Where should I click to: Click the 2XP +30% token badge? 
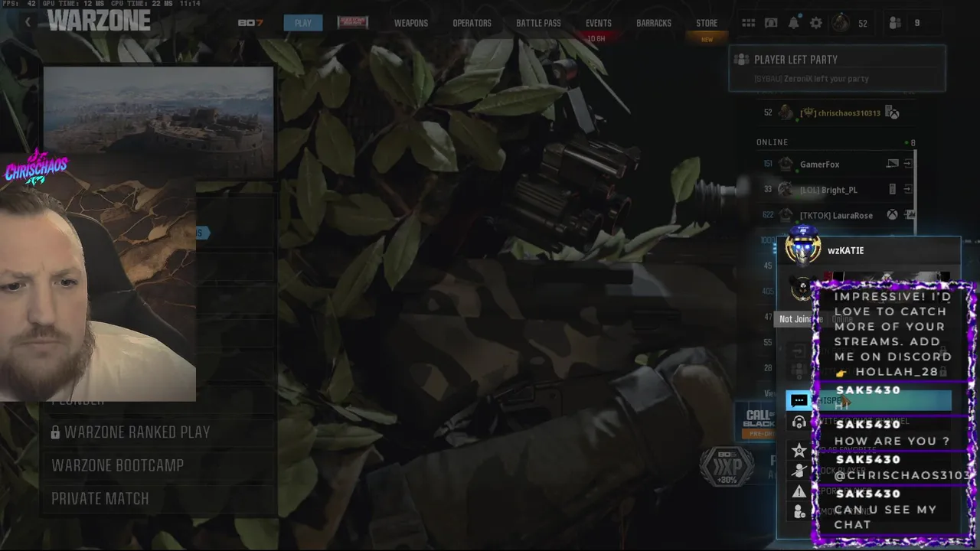point(727,467)
